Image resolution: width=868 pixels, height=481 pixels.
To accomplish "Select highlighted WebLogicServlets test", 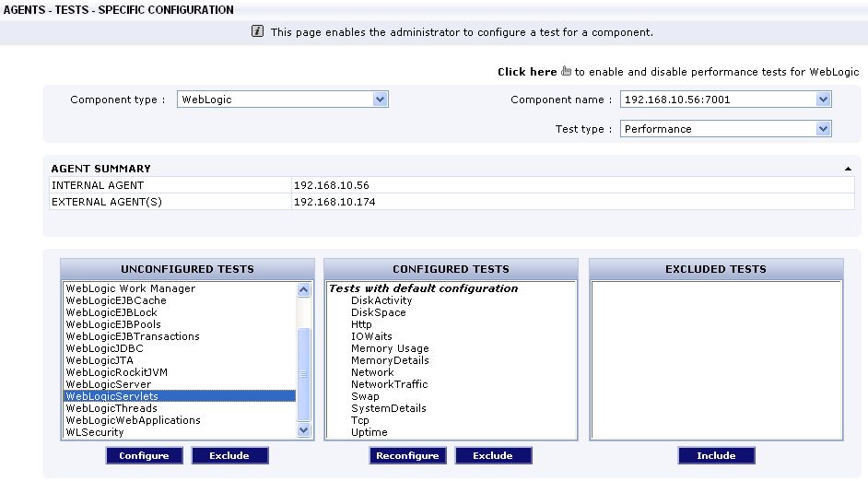I will tap(180, 396).
